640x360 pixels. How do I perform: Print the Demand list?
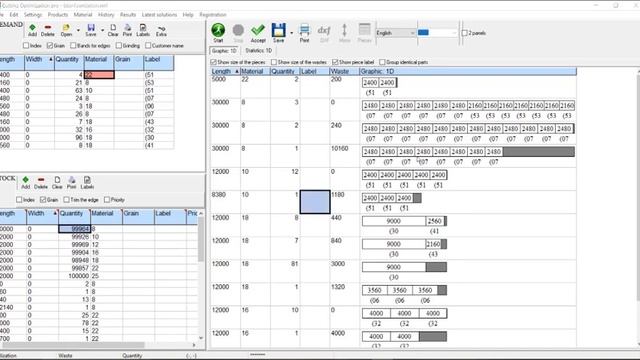(127, 30)
